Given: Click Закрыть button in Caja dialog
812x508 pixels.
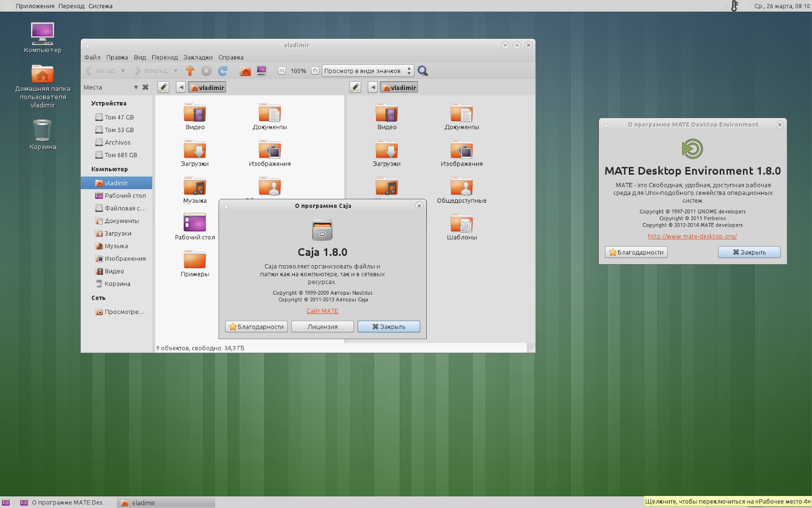Looking at the screenshot, I should click(x=389, y=327).
